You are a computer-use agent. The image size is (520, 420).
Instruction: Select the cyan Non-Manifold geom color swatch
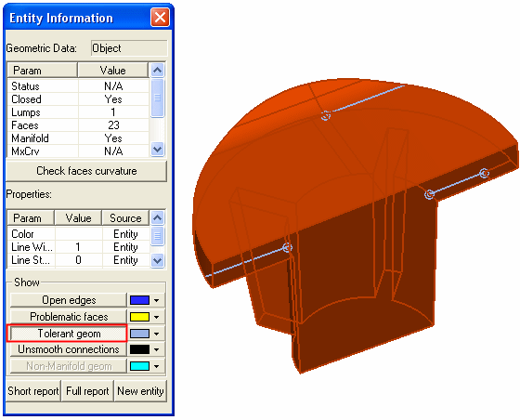[139, 366]
